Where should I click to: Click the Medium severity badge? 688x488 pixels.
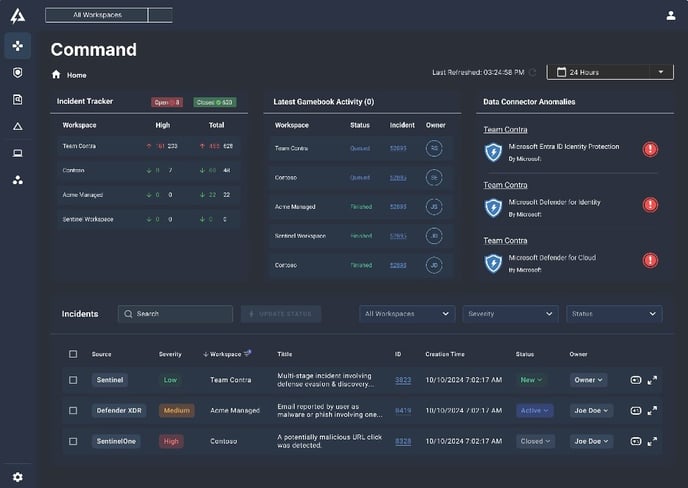pyautogui.click(x=176, y=411)
